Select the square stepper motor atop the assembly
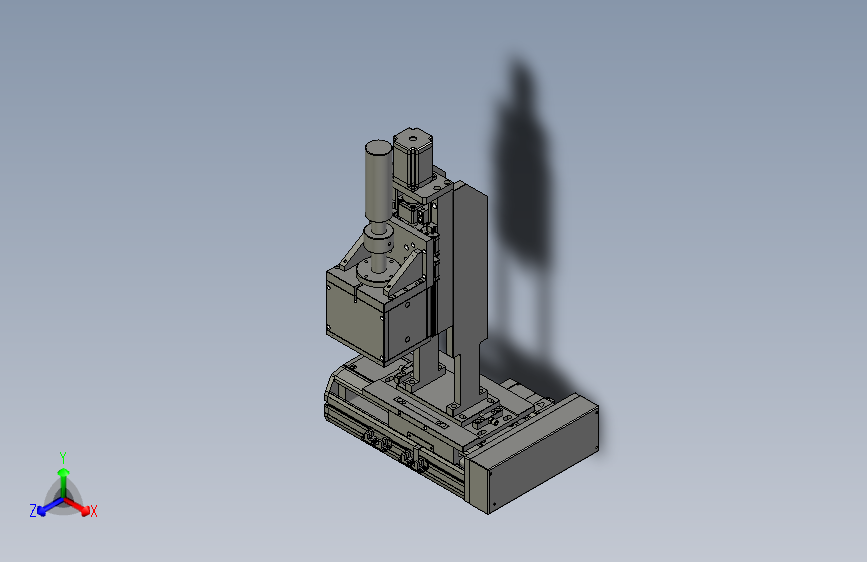867x562 pixels. click(x=413, y=158)
